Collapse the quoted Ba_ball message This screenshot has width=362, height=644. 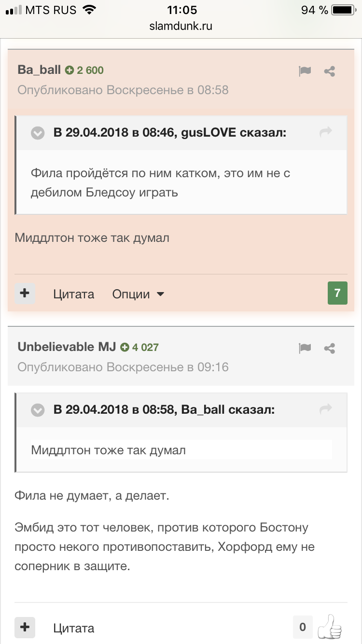(x=38, y=410)
